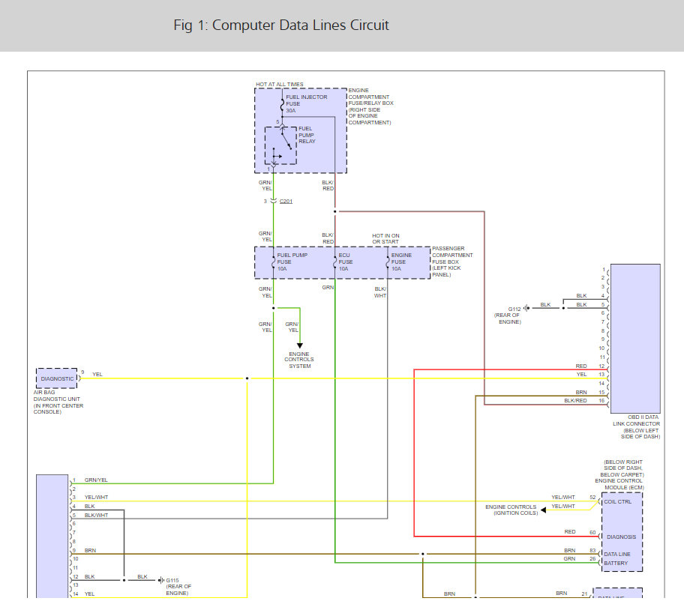The width and height of the screenshot is (684, 616).
Task: Click ENGINE COMPARTMENT FUSE/RELAY BOX label
Action: point(370,106)
